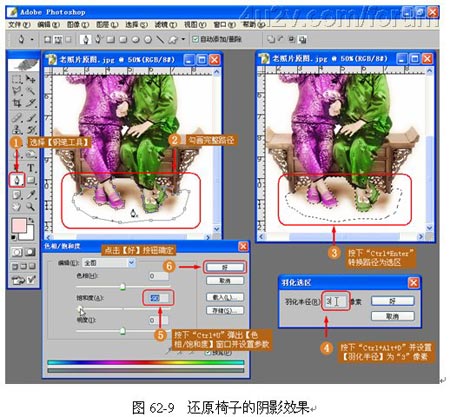Choose Rectangle shape in options bar
Screen dimensions: 450x417
(x=111, y=40)
